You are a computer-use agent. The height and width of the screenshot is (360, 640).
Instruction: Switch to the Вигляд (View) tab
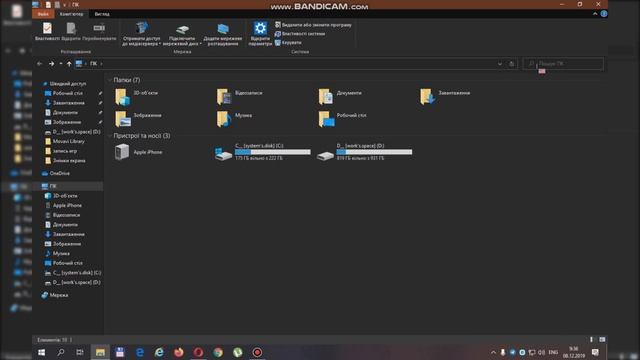[x=102, y=14]
